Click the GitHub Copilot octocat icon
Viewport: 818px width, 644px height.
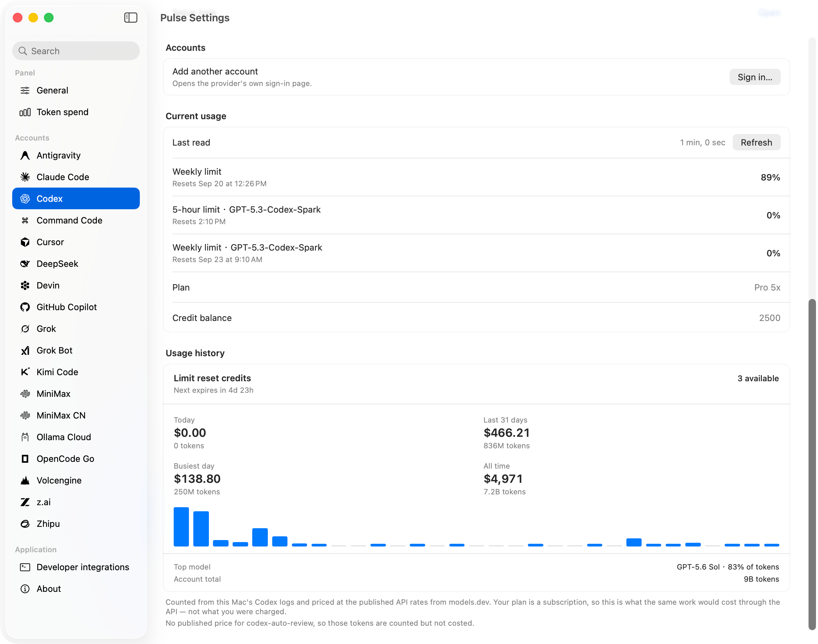tap(25, 307)
